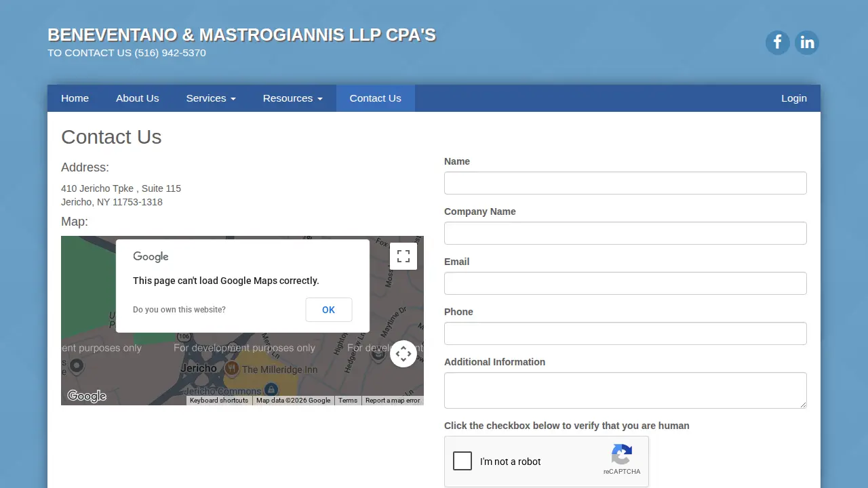The width and height of the screenshot is (868, 488).
Task: Click the Google logo on the map
Action: [x=87, y=396]
